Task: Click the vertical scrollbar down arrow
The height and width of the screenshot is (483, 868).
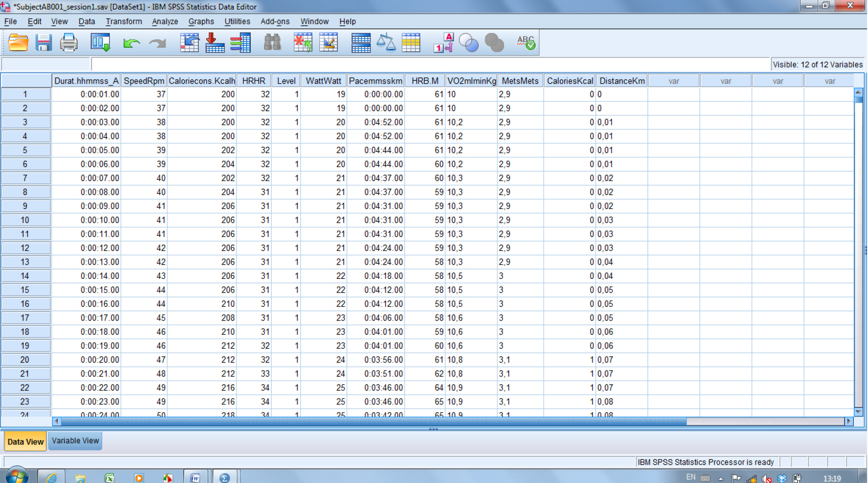Action: pyautogui.click(x=858, y=411)
